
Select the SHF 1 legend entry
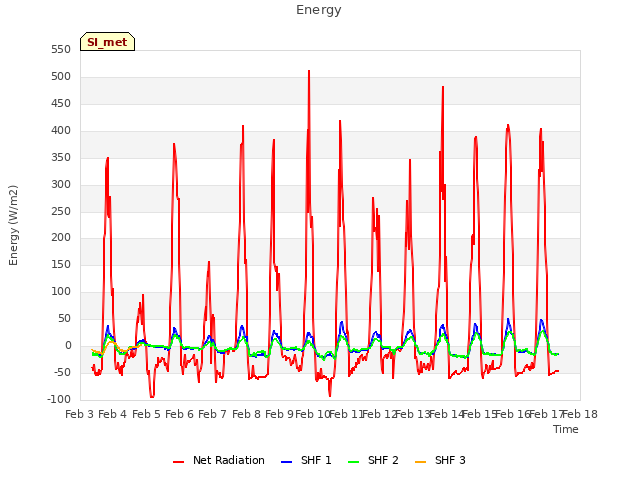coord(306,460)
